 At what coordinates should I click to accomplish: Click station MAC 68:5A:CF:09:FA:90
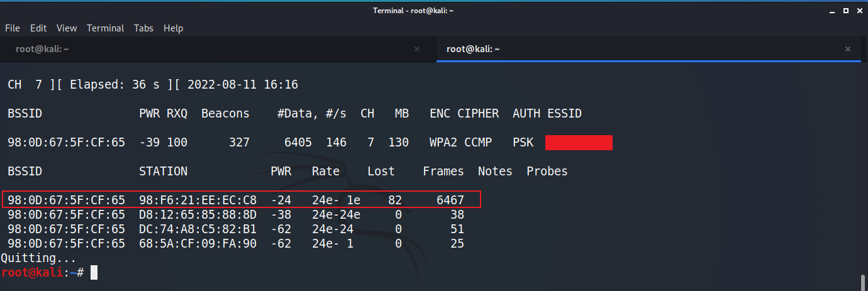(x=198, y=244)
